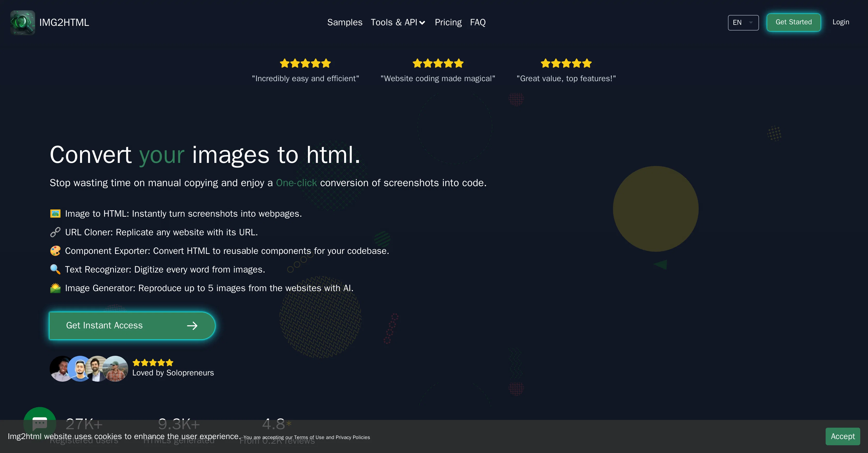Click "Website coding made magical" quote
Viewport: 868px width, 453px height.
pos(438,79)
